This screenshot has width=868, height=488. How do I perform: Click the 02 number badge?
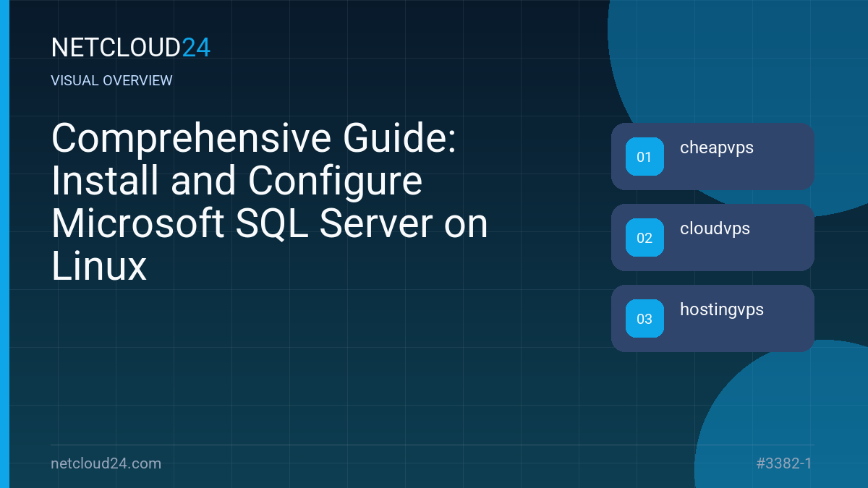click(x=644, y=237)
